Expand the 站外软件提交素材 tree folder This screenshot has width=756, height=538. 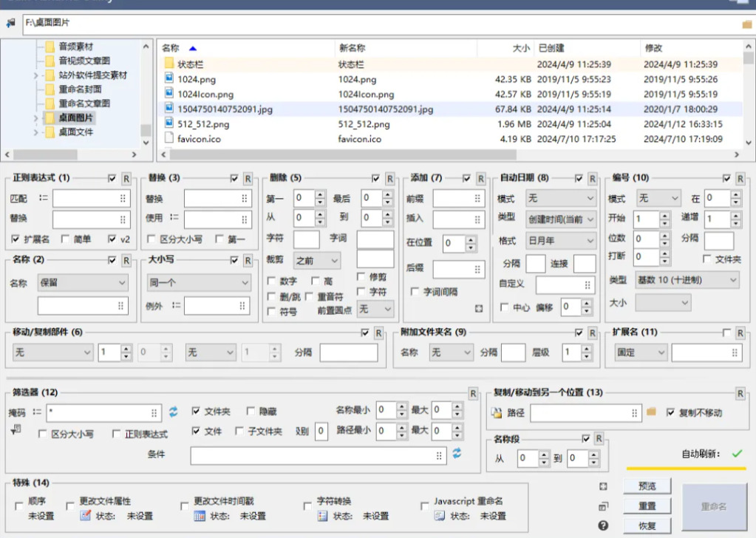35,75
